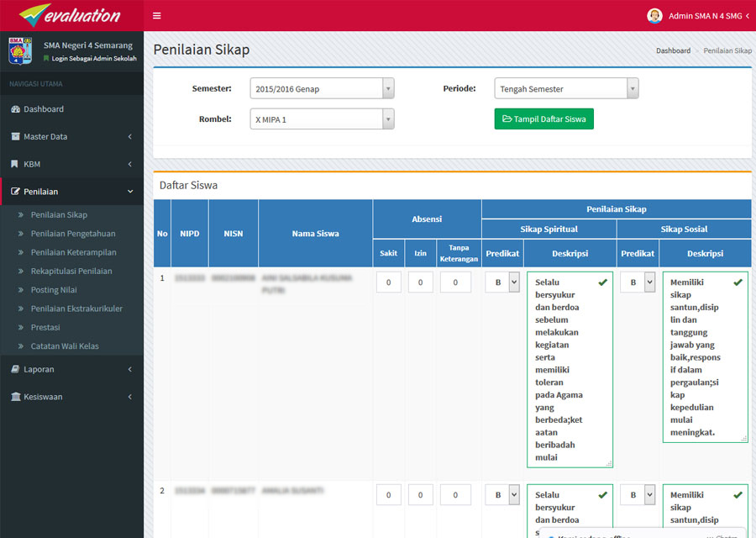Click the Sikap Sosial description box, row 1
The width and height of the screenshot is (756, 538).
(x=704, y=356)
